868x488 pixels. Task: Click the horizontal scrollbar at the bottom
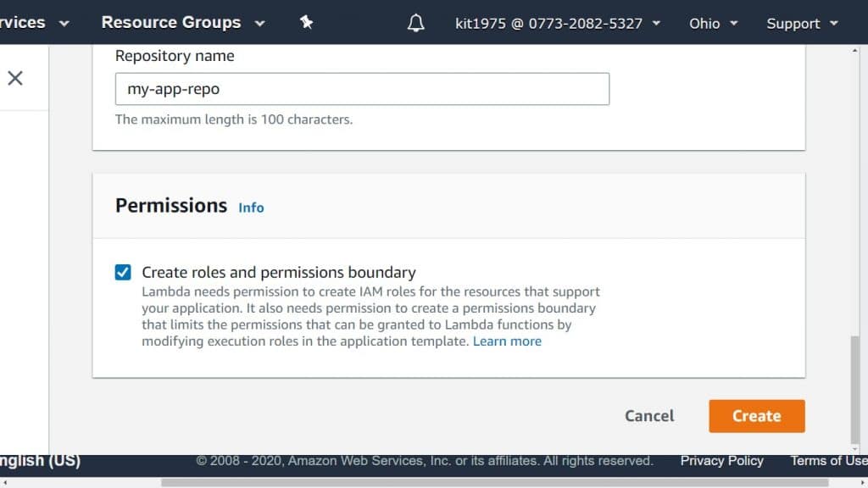point(492,482)
